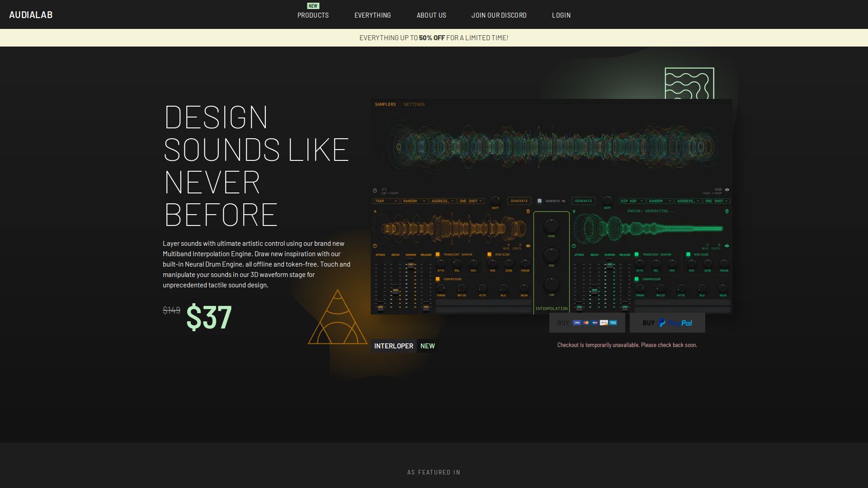868x488 pixels.
Task: Toggle green Transient Shaper on sampler B
Action: coord(637,254)
